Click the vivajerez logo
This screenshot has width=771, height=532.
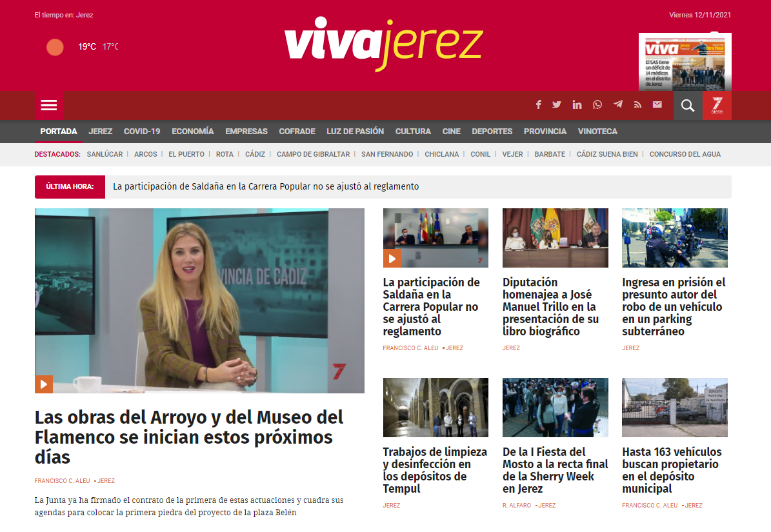(384, 44)
